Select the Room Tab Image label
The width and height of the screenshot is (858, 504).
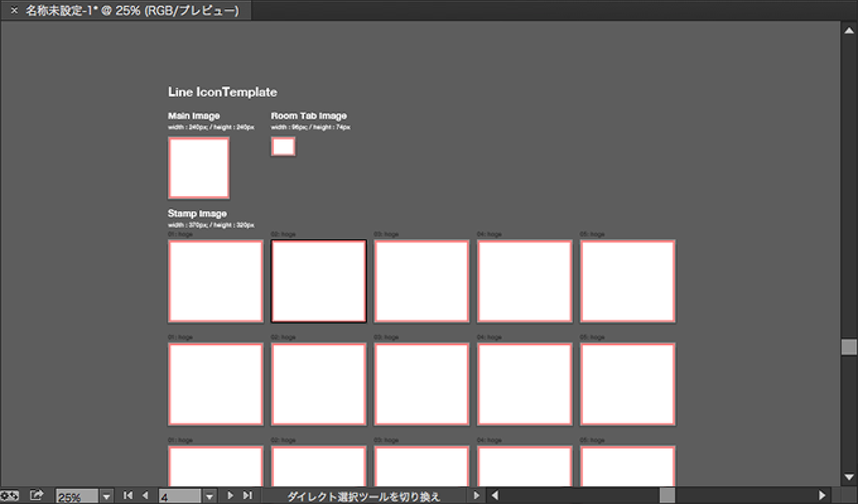(x=309, y=116)
